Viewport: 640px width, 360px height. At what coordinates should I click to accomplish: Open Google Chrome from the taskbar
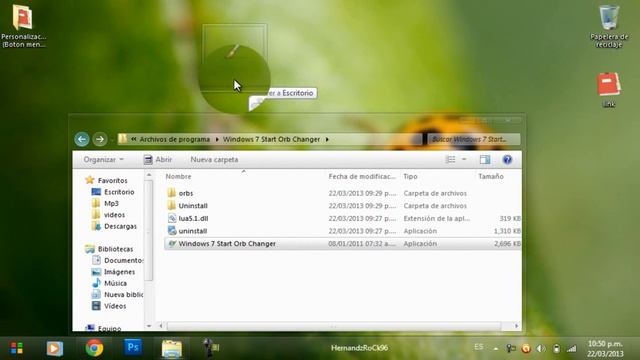(x=94, y=348)
